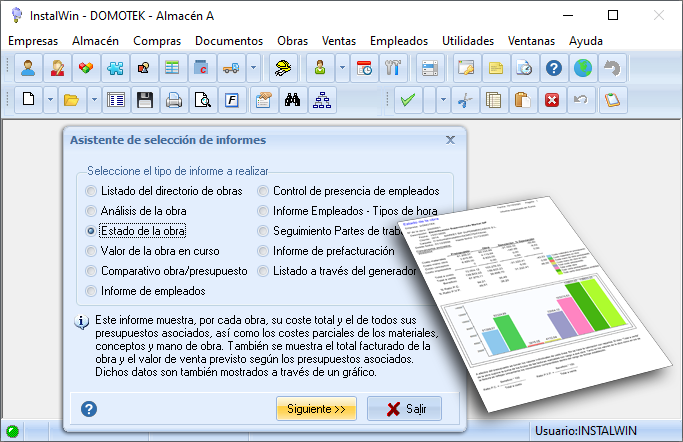Select 'Informe de prefacturación' option

326,251
